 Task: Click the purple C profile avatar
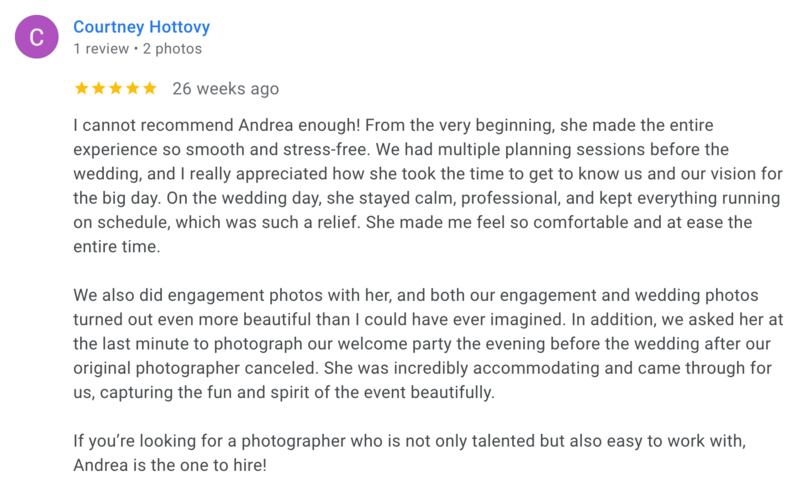[x=36, y=37]
